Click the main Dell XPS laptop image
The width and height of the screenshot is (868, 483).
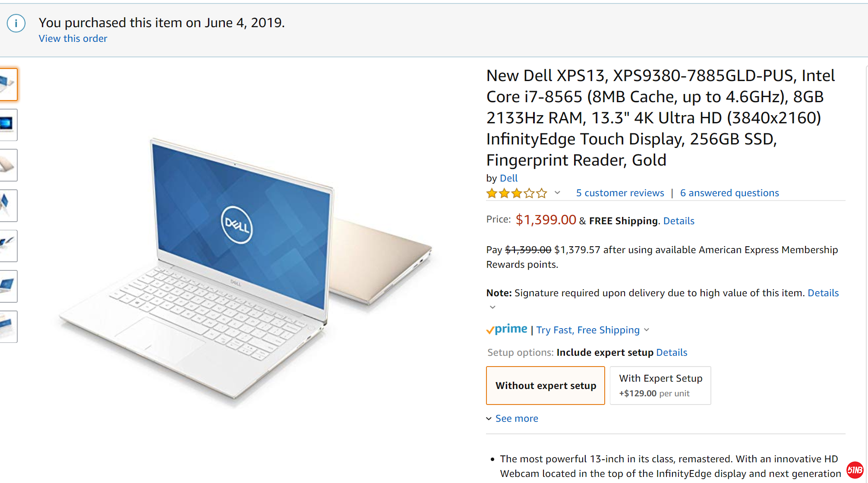click(246, 272)
